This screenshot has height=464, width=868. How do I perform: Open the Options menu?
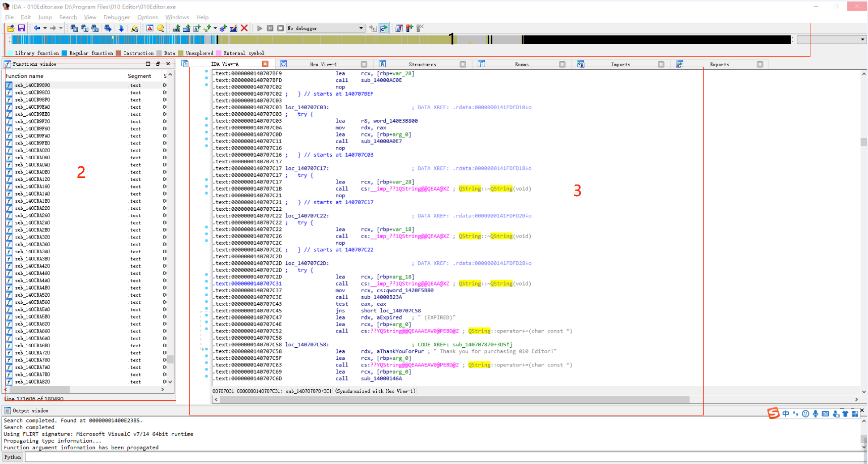coord(147,17)
